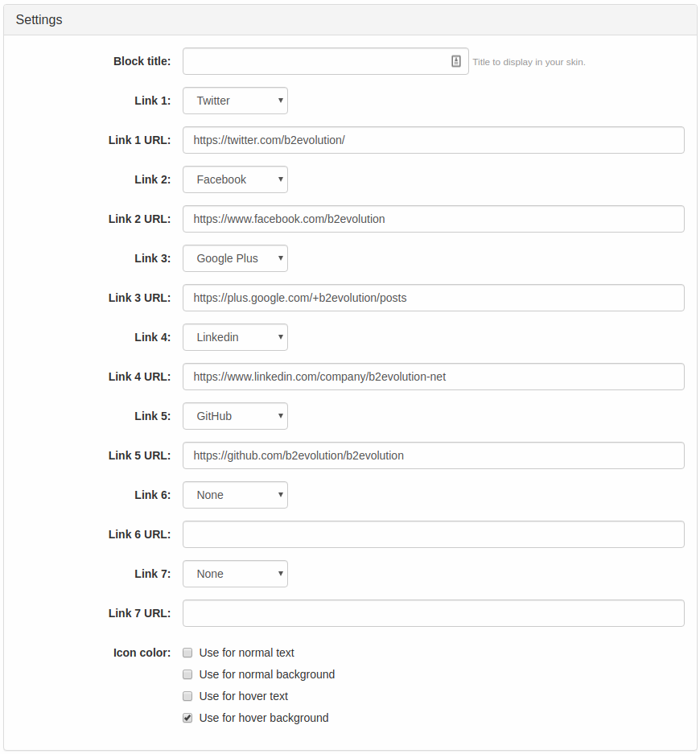Click the 'Use for normal background' label
The image size is (700, 754).
point(267,674)
